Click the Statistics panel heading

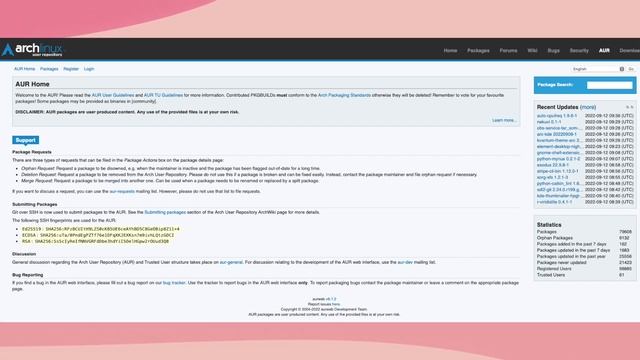click(x=549, y=225)
